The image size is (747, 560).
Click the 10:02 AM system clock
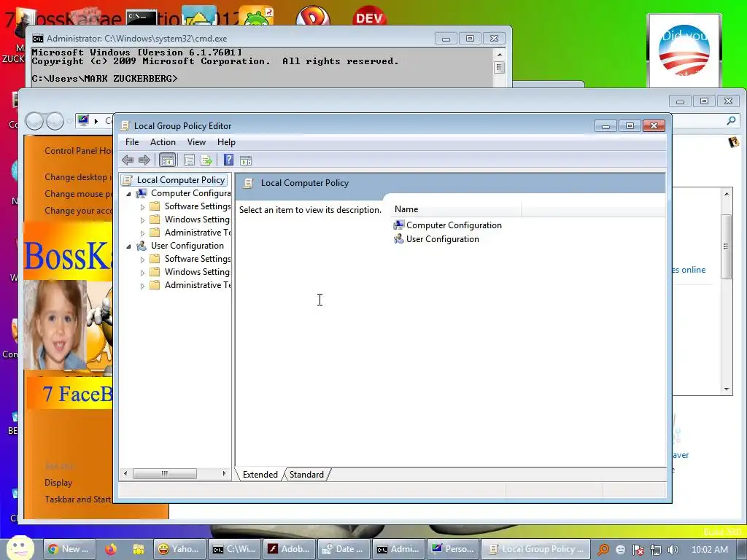pyautogui.click(x=709, y=550)
